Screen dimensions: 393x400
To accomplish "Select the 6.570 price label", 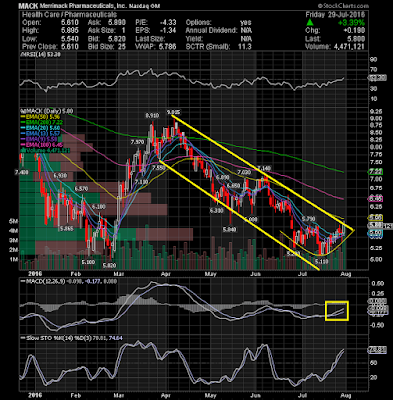I will [x=81, y=189].
